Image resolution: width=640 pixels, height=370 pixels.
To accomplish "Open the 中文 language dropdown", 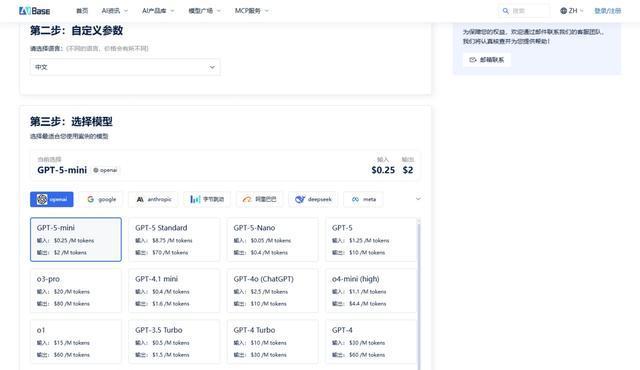I will pos(125,67).
